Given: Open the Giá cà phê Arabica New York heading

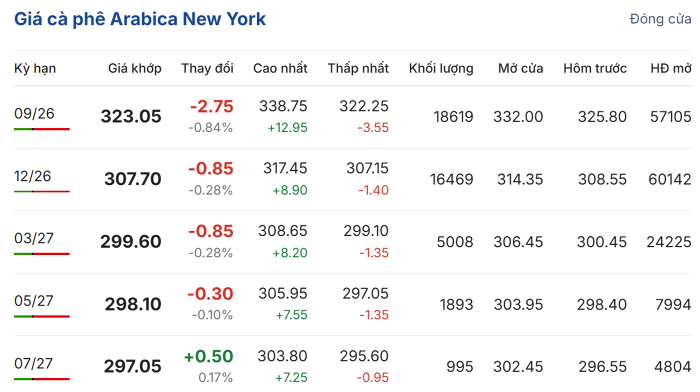Looking at the screenshot, I should click(140, 19).
